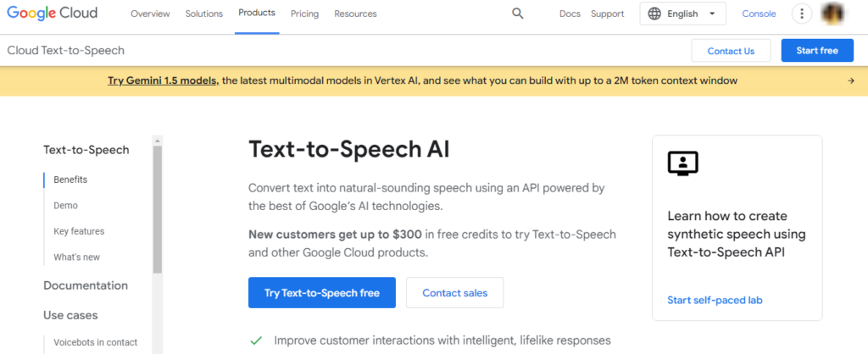Open the Solutions navigation menu
Image resolution: width=868 pixels, height=354 pixels.
pos(203,14)
